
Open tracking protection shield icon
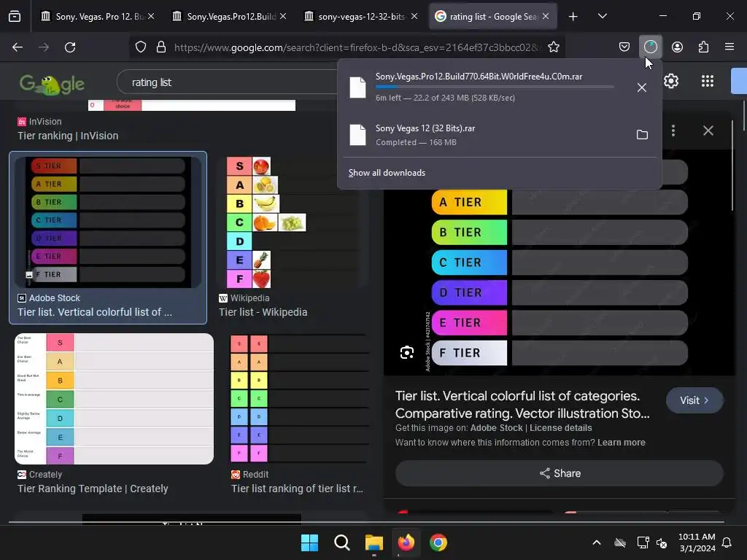click(x=141, y=47)
